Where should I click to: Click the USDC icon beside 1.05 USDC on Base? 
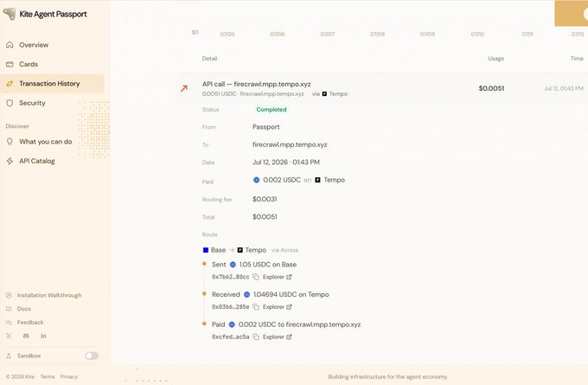coord(233,265)
